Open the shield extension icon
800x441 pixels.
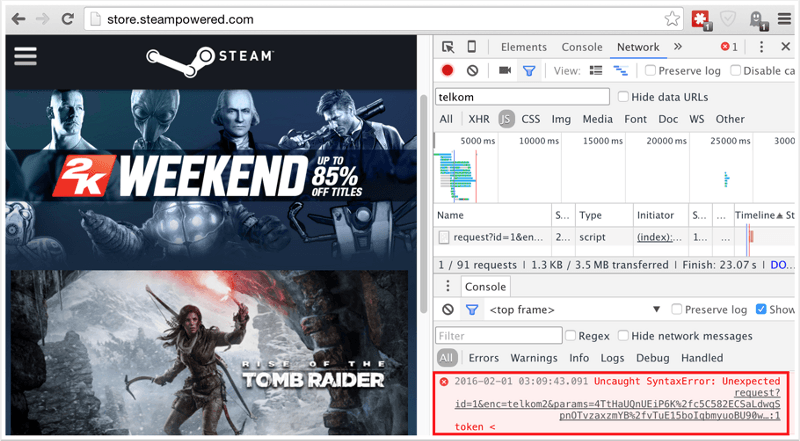[x=728, y=19]
